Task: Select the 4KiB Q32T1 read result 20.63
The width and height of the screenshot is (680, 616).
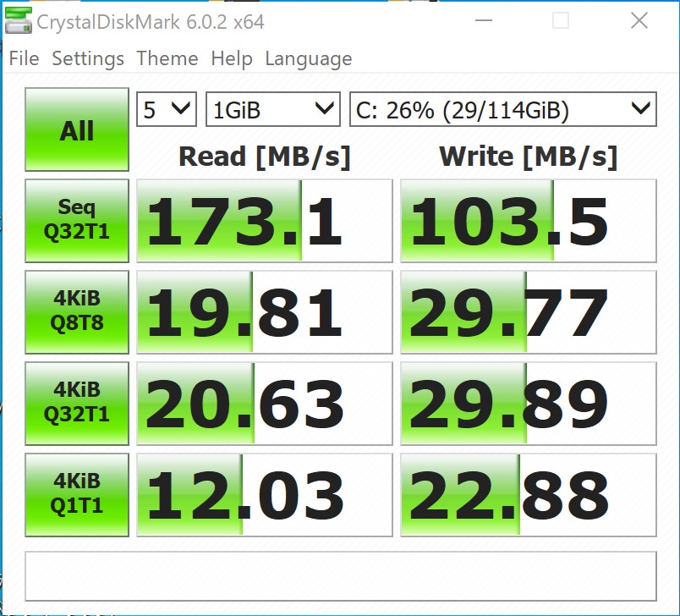Action: pos(265,404)
